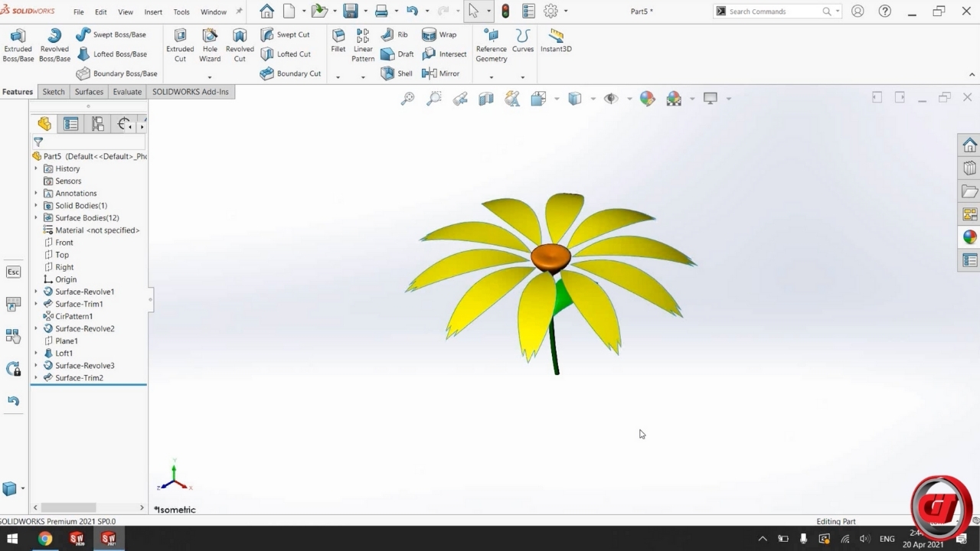Click in the Search Commands field

tap(773, 11)
